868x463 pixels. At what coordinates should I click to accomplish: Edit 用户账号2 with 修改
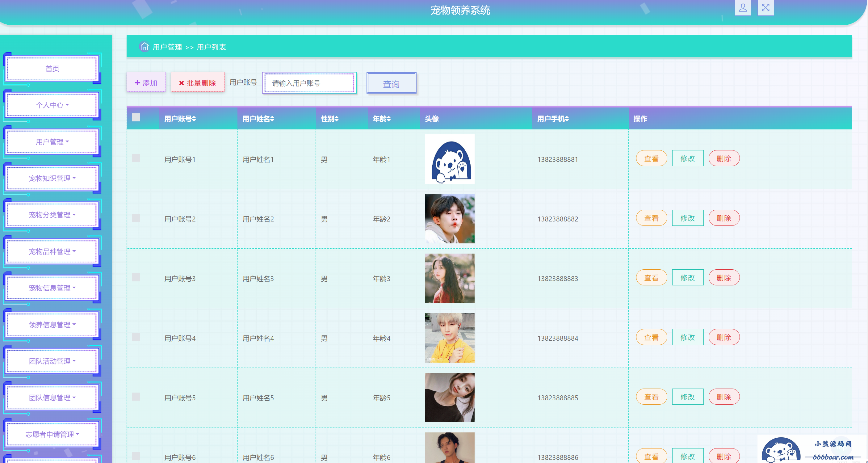pyautogui.click(x=688, y=218)
